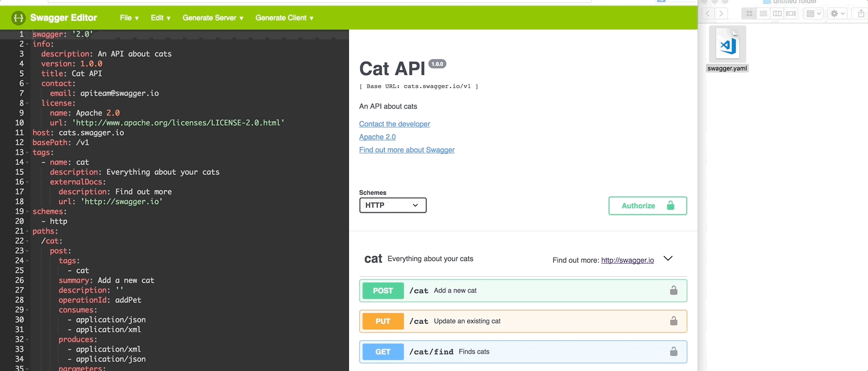Open the Generate Server menu
Screen dimensions: 868x371
coord(213,18)
